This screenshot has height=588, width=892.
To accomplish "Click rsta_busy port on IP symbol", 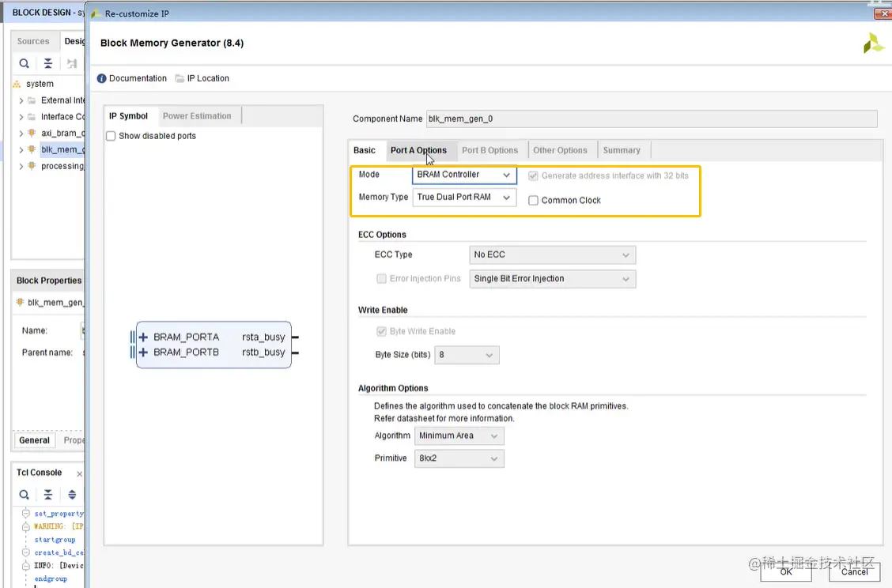I will click(263, 337).
